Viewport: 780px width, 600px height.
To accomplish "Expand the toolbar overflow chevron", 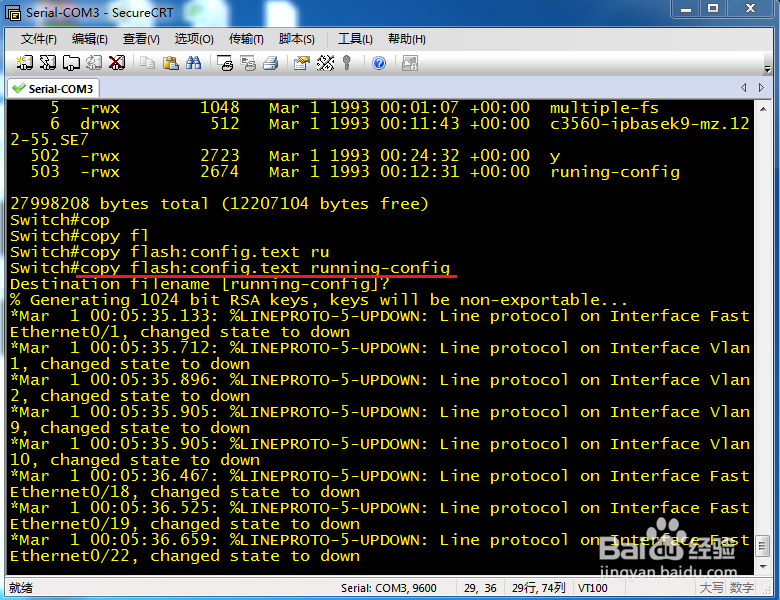I will pos(767,69).
